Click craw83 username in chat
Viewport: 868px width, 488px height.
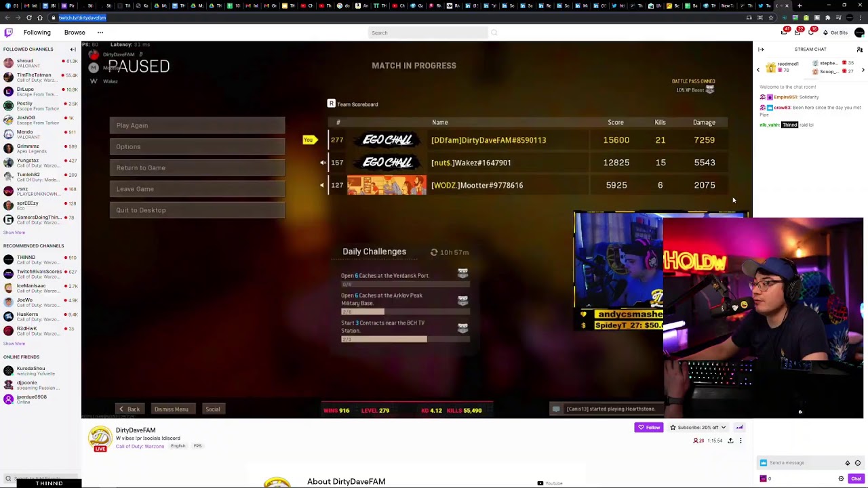point(782,107)
